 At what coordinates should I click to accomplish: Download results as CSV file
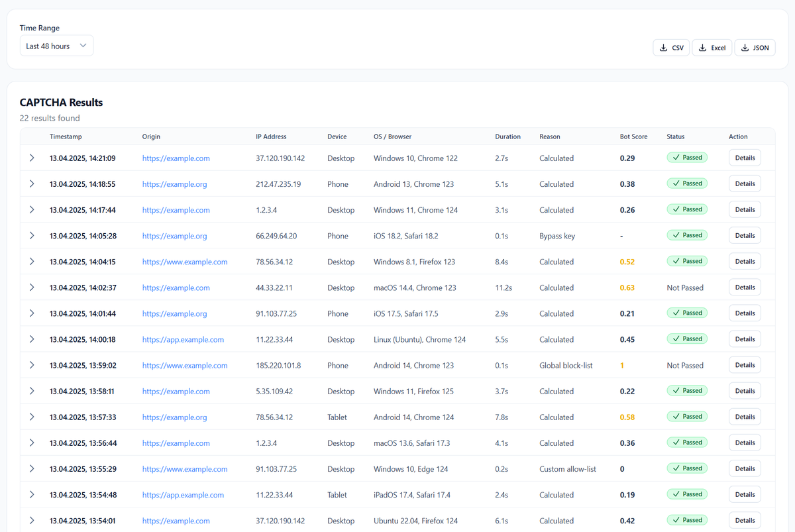670,47
